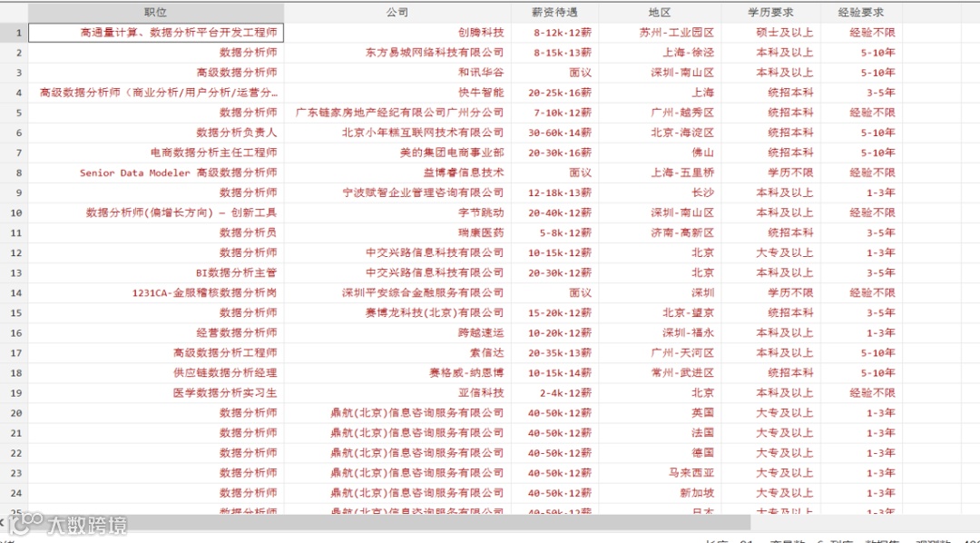The image size is (980, 543).
Task: Click cell 高通量计算、数据分析平台开发工程师
Action: coord(156,33)
